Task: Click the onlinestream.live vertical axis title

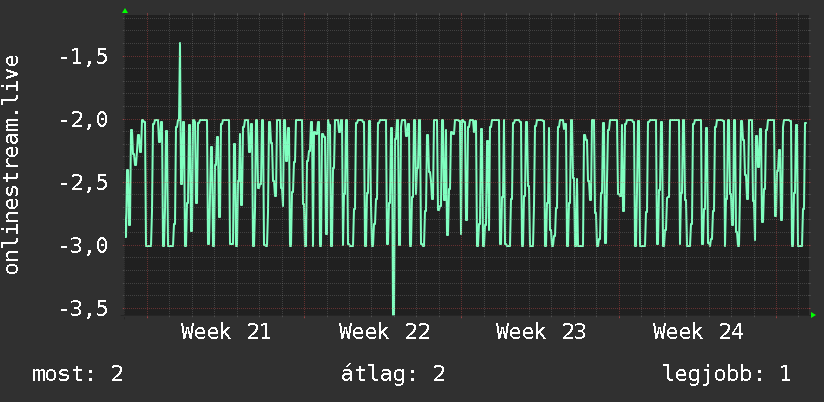Action: pos(12,164)
